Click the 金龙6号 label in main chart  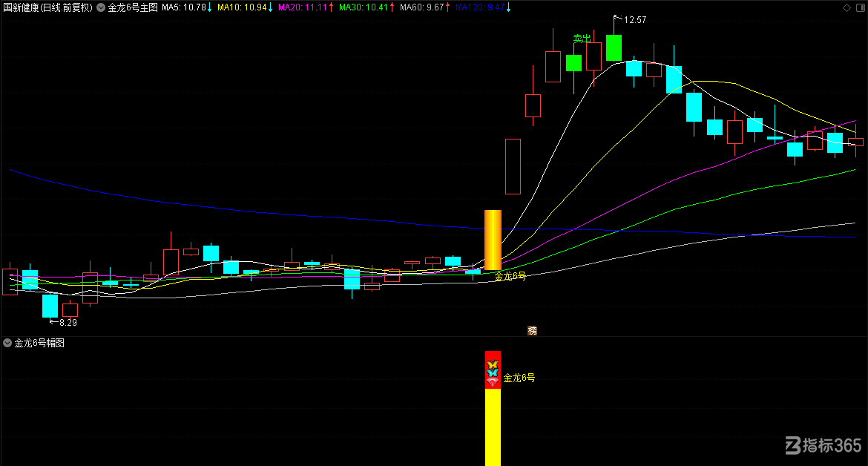(510, 276)
